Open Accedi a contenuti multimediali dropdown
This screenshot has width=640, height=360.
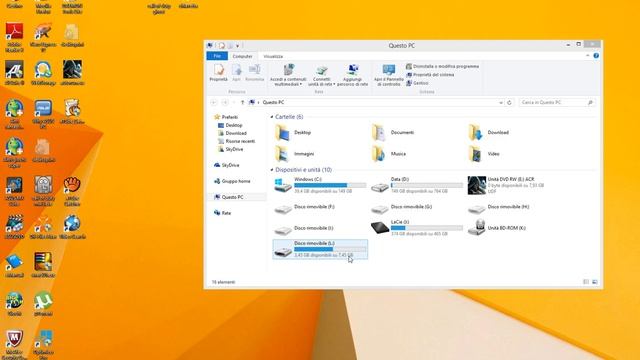click(x=288, y=75)
